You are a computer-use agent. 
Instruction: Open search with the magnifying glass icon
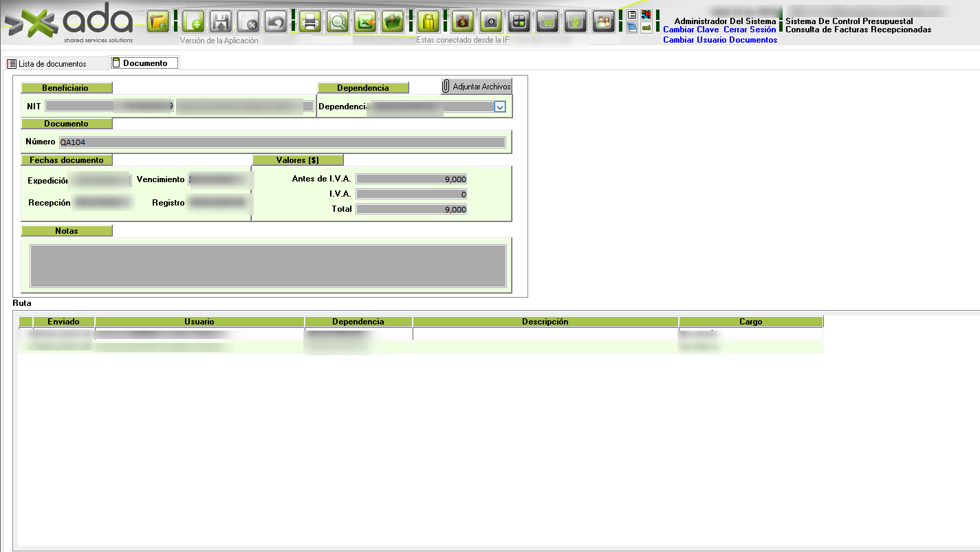(x=338, y=21)
